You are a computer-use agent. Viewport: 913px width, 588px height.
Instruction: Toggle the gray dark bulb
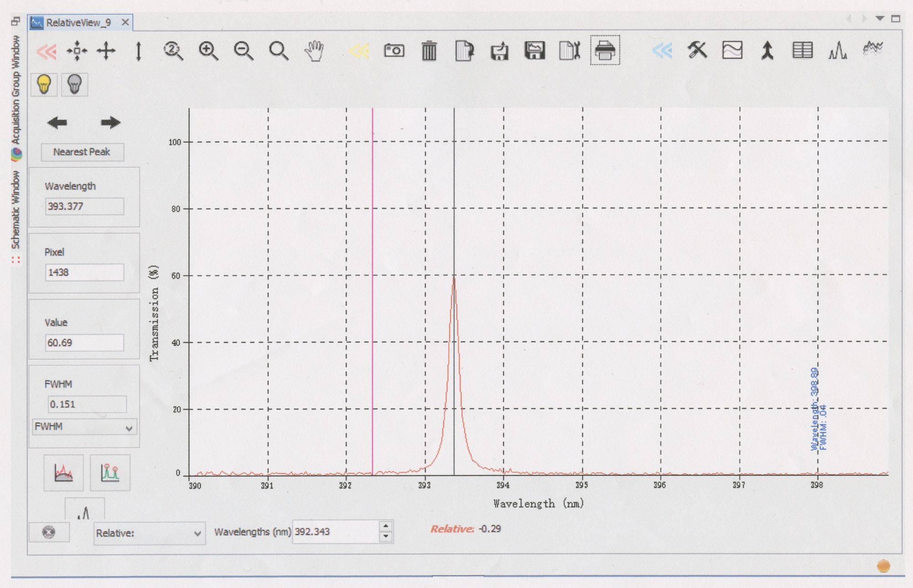click(x=74, y=84)
